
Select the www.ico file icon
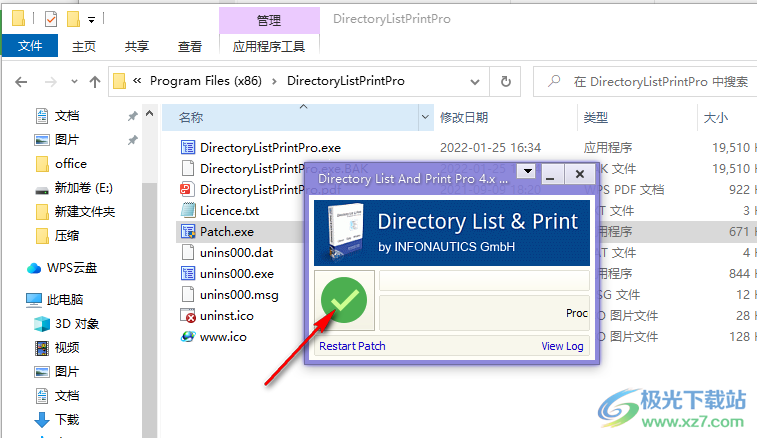pos(188,336)
